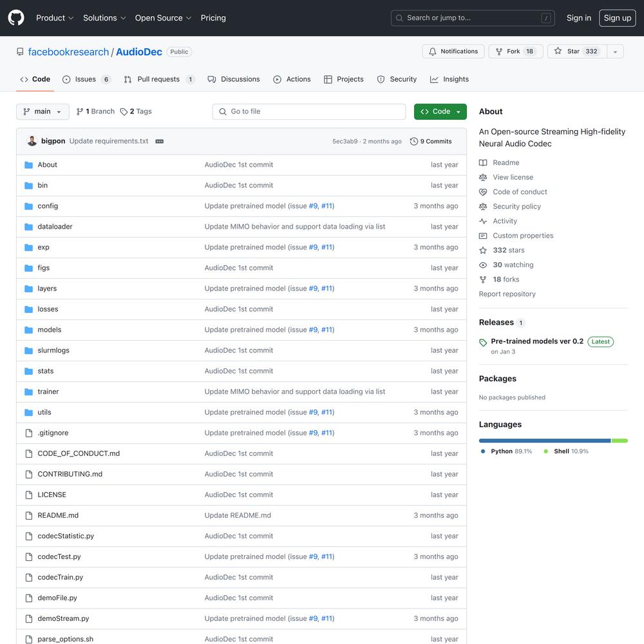Open the Releases heading link
This screenshot has height=644, width=644.
click(x=496, y=323)
